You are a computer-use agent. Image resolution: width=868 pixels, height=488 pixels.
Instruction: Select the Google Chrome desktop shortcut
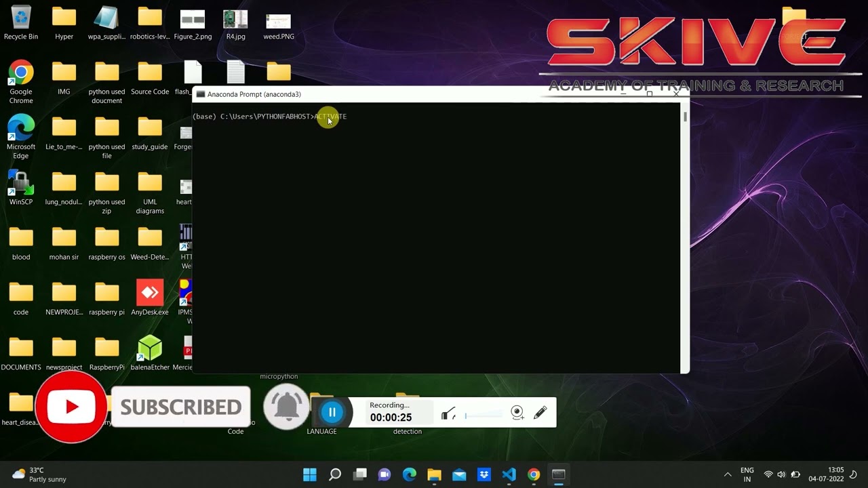click(21, 82)
